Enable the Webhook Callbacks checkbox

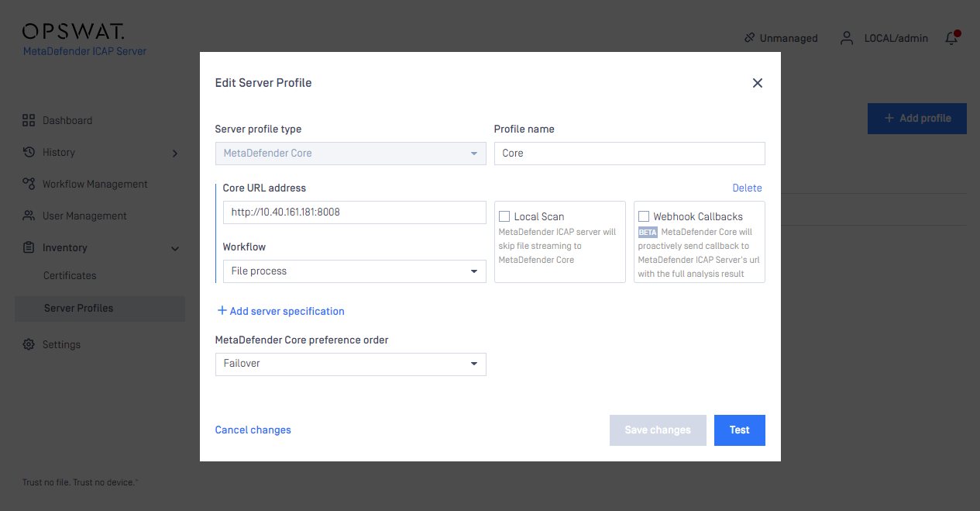(x=644, y=216)
